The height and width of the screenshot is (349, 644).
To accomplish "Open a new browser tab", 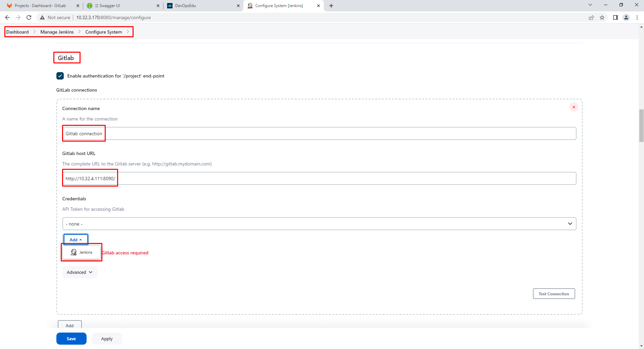I will [331, 6].
